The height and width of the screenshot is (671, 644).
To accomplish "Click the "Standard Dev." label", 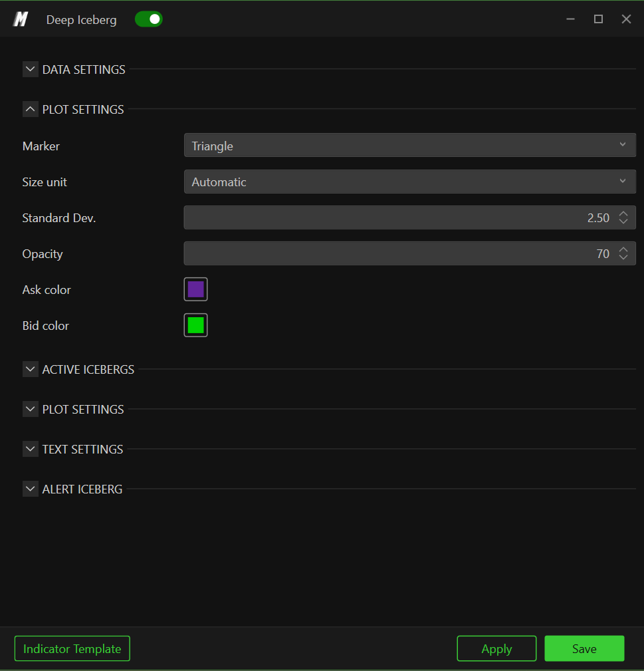I will coord(59,218).
